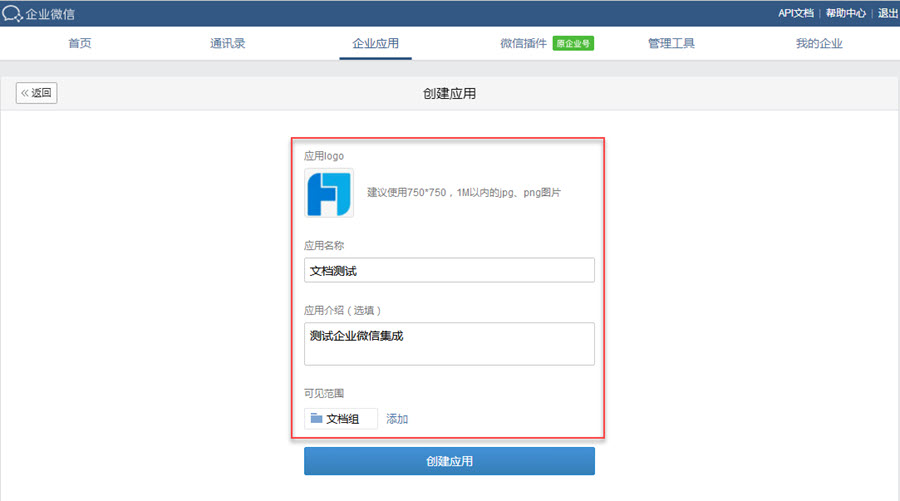Click the 应用介绍 text area
The height and width of the screenshot is (501, 900).
point(449,344)
